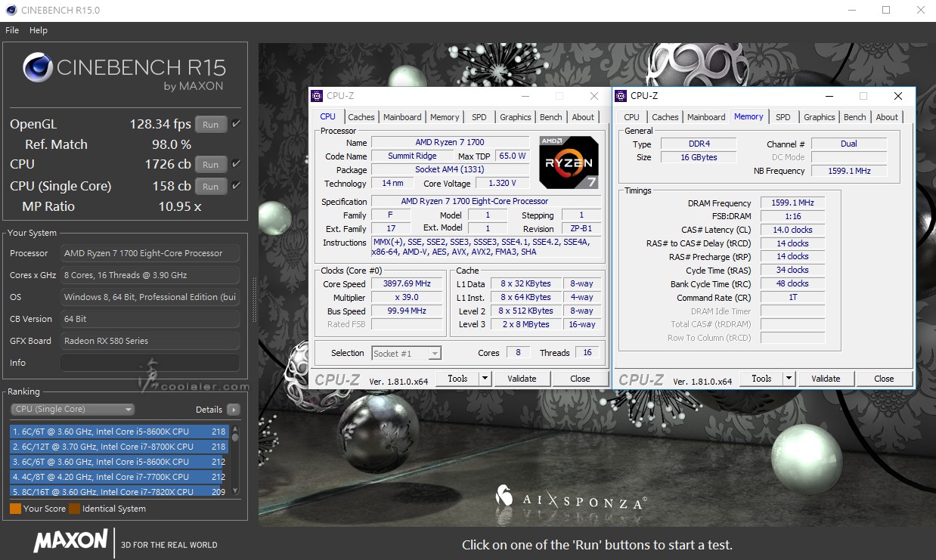Switch to Graphics tab in the CPU-Z memory window
This screenshot has height=560, width=936.
[x=820, y=117]
